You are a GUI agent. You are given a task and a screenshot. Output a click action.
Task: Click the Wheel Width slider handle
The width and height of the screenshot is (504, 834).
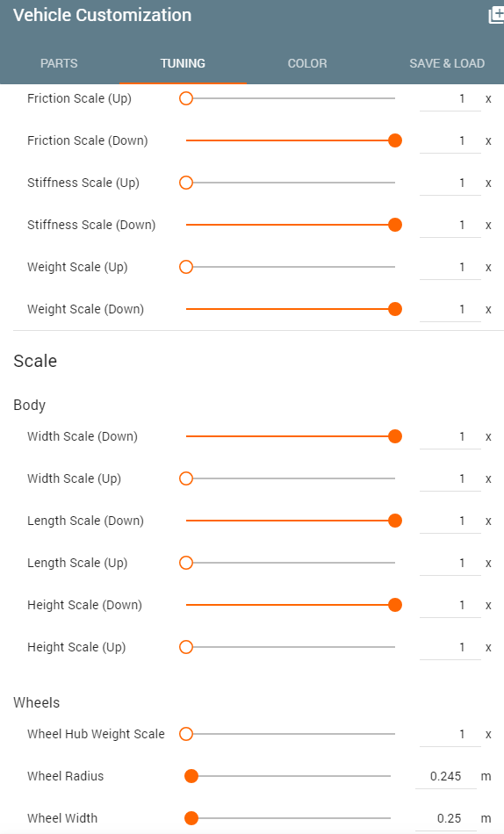(x=191, y=818)
